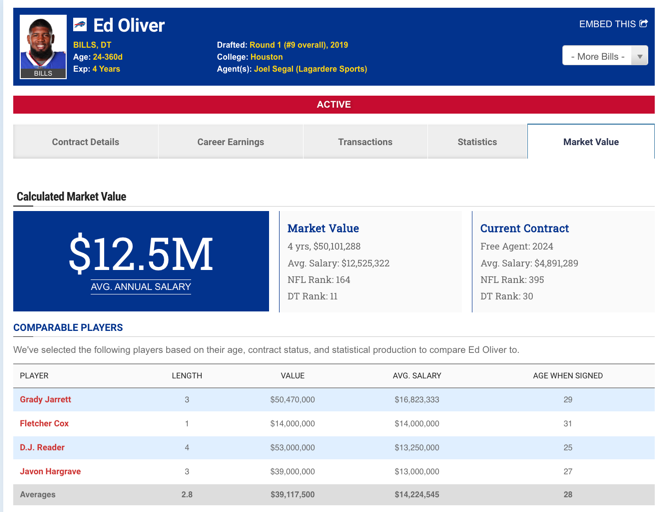Click the COMPARABLE PLAYERS heading
Viewport: 661px width, 512px height.
pyautogui.click(x=68, y=327)
